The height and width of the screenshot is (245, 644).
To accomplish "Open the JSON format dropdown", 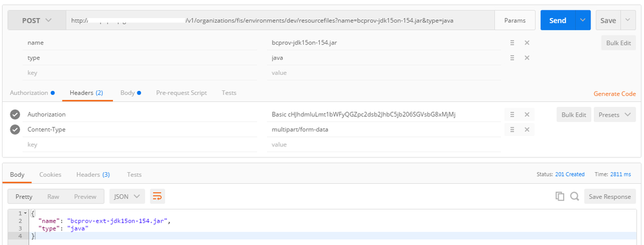I will coord(127,197).
